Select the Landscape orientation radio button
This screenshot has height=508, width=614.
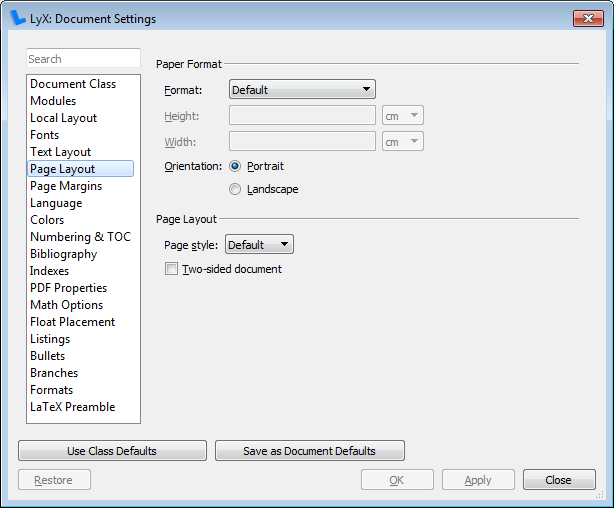235,190
